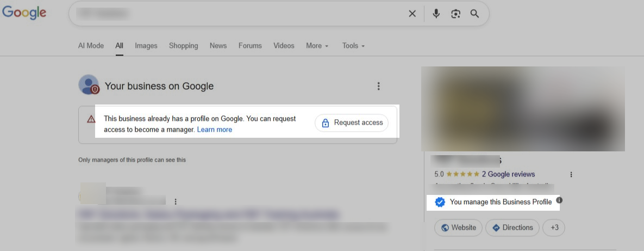Open the blurred business photo
Viewport: 644px width, 251px height.
(x=523, y=109)
